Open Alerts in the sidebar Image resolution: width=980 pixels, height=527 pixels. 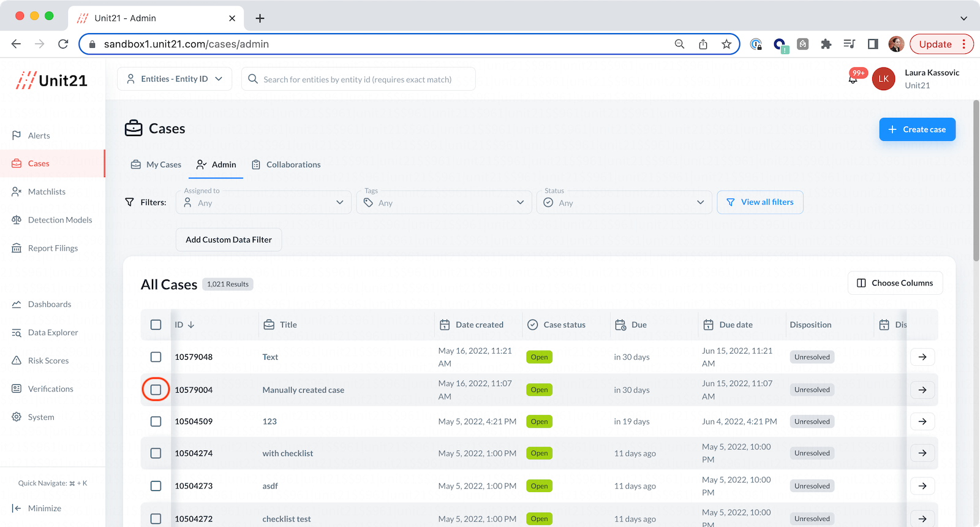[39, 135]
